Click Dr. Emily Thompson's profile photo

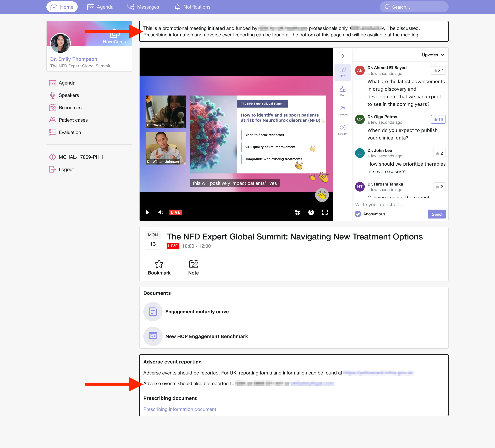pos(60,43)
